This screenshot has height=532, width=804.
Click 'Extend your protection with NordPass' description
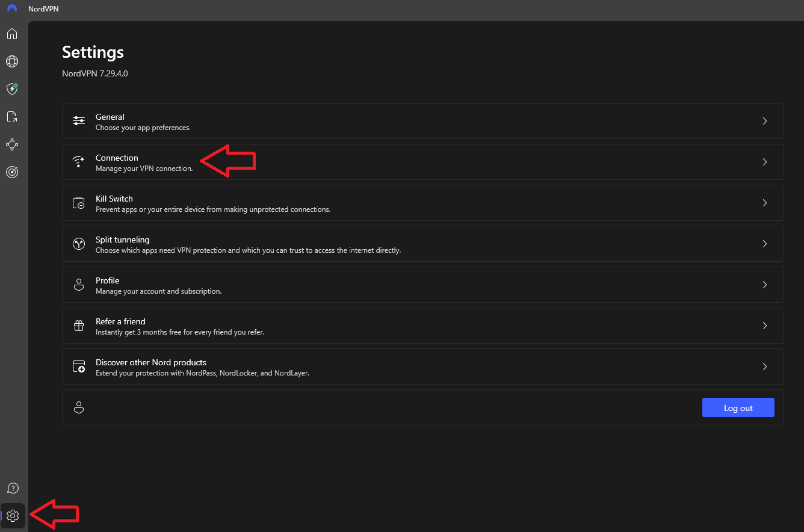coord(202,373)
